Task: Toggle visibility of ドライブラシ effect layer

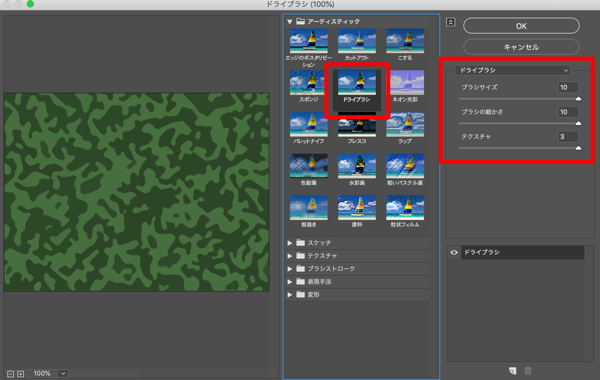Action: [x=454, y=253]
